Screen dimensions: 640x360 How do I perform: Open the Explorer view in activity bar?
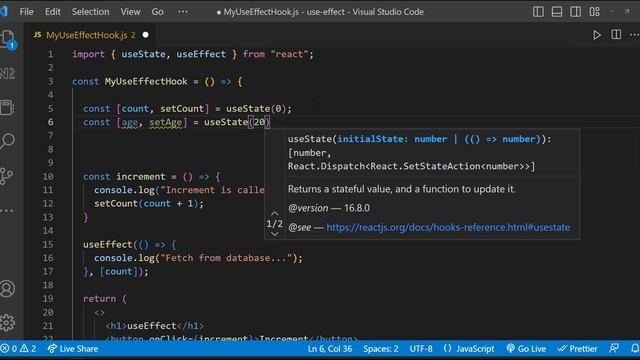tap(8, 40)
